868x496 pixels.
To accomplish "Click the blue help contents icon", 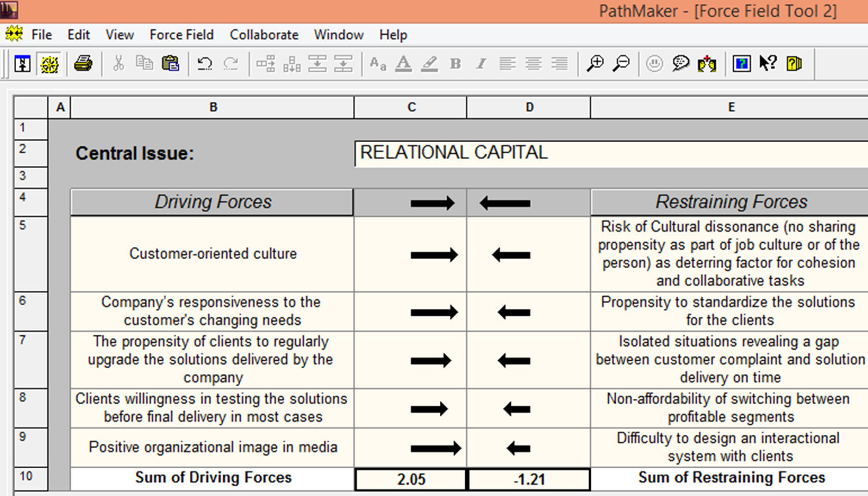I will click(x=741, y=64).
